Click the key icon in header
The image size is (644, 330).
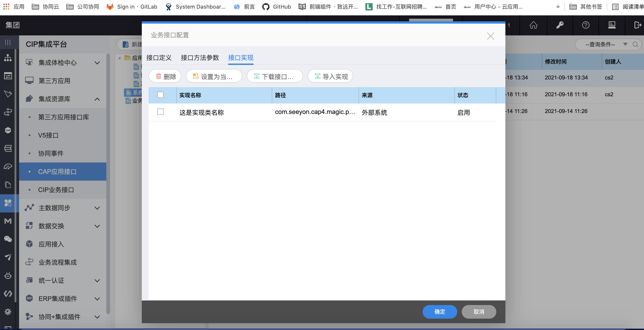point(560,25)
